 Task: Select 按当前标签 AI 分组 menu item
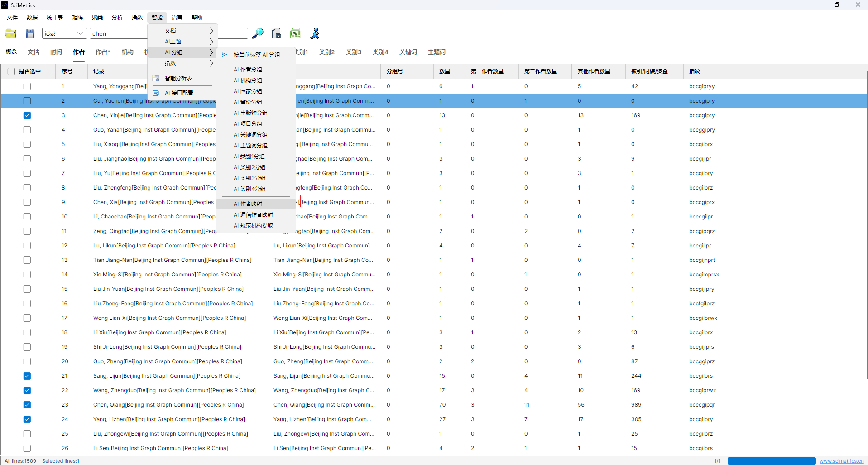coord(256,55)
